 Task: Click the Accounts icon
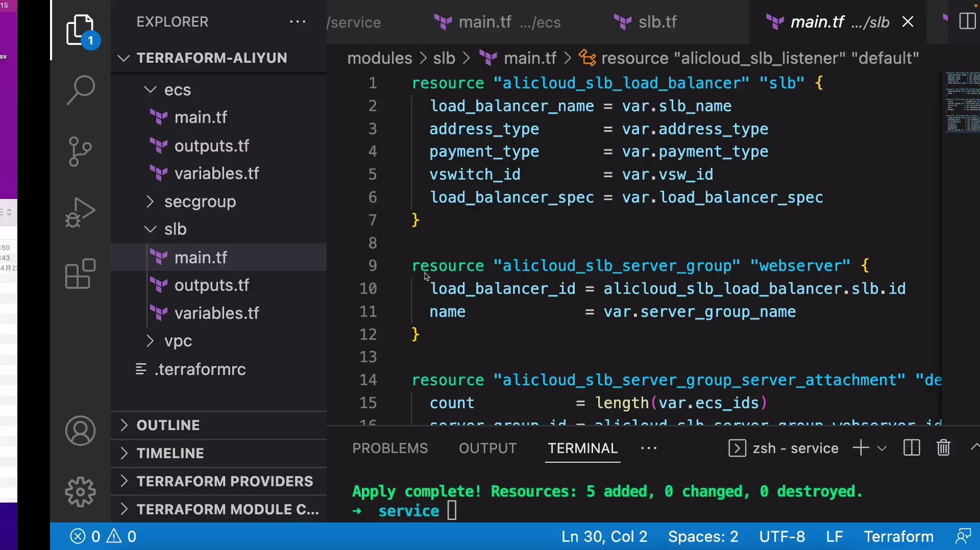(81, 431)
